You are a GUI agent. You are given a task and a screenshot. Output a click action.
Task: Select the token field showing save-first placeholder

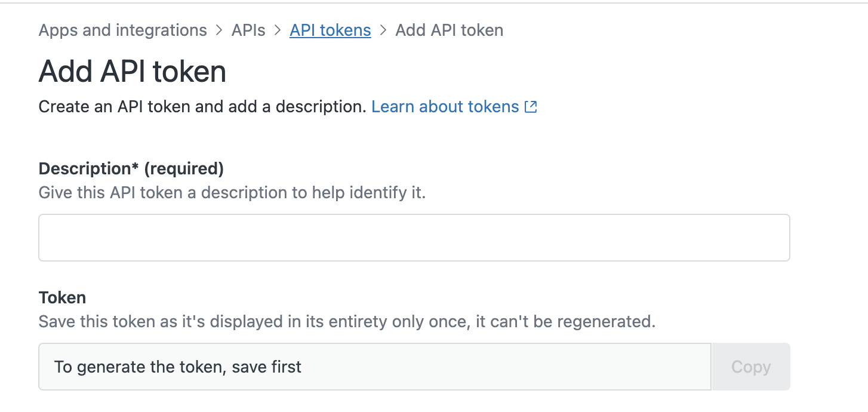[375, 367]
